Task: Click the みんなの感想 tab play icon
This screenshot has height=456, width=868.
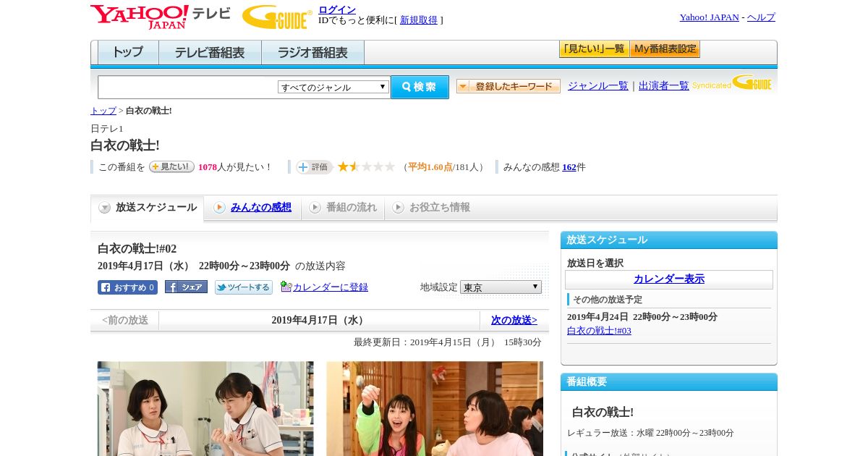Action: click(219, 208)
